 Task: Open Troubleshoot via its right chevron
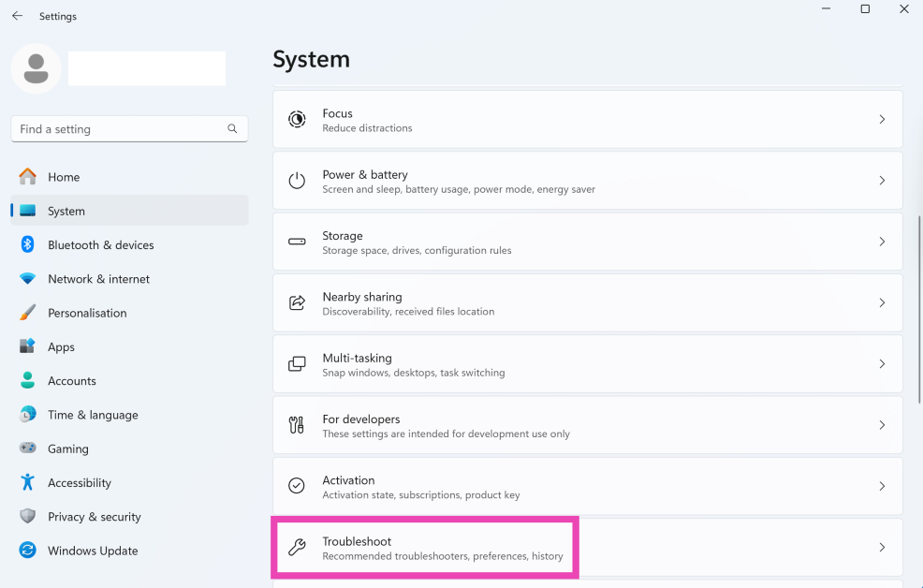point(881,548)
